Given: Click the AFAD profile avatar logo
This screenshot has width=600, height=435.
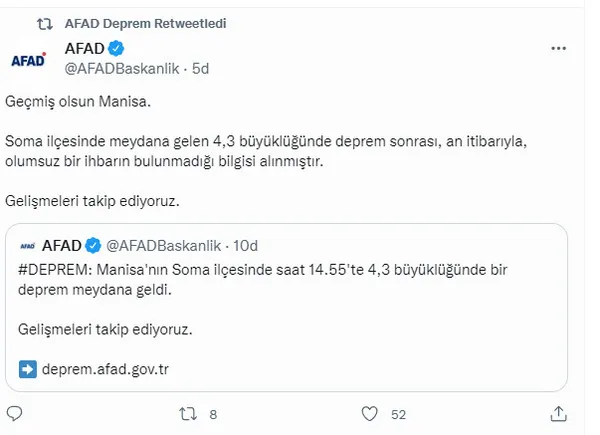Looking at the screenshot, I should (x=28, y=59).
